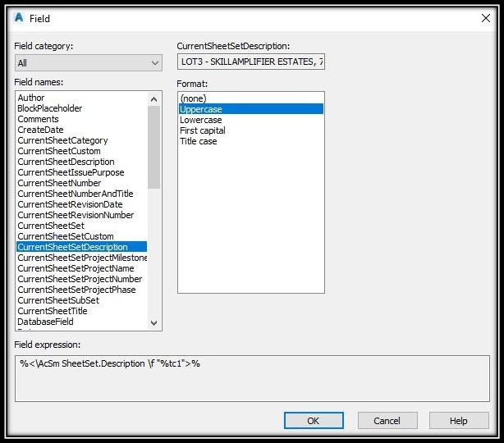
Task: Click the AutoCAD logo in title bar
Action: 19,18
